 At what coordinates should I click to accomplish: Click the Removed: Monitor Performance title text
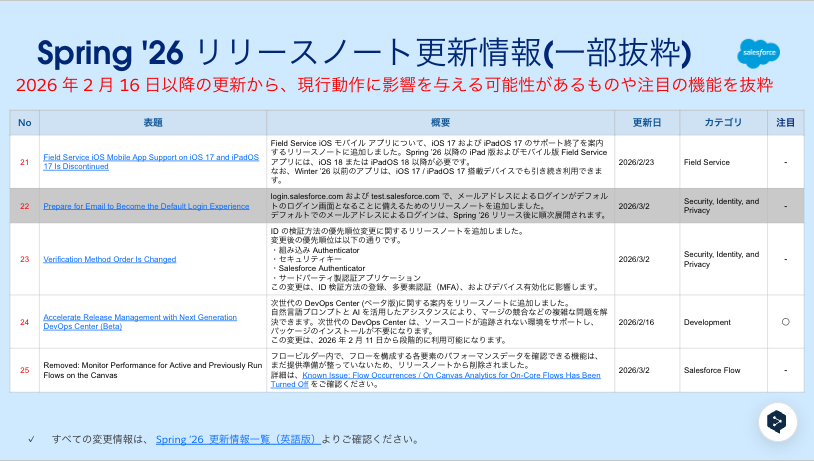(153, 370)
